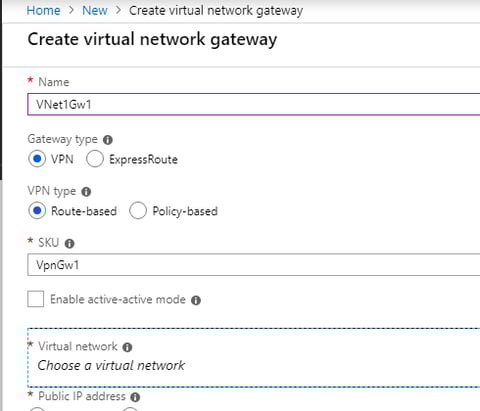Screen dimensions: 480x411
Task: Click the Public IP address info icon
Action: [x=135, y=397]
